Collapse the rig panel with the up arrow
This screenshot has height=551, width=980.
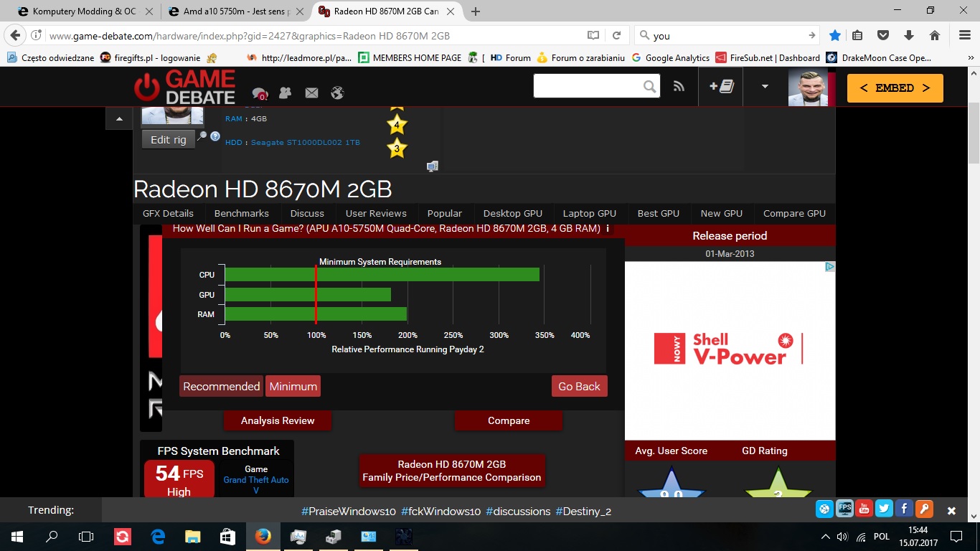coord(119,119)
